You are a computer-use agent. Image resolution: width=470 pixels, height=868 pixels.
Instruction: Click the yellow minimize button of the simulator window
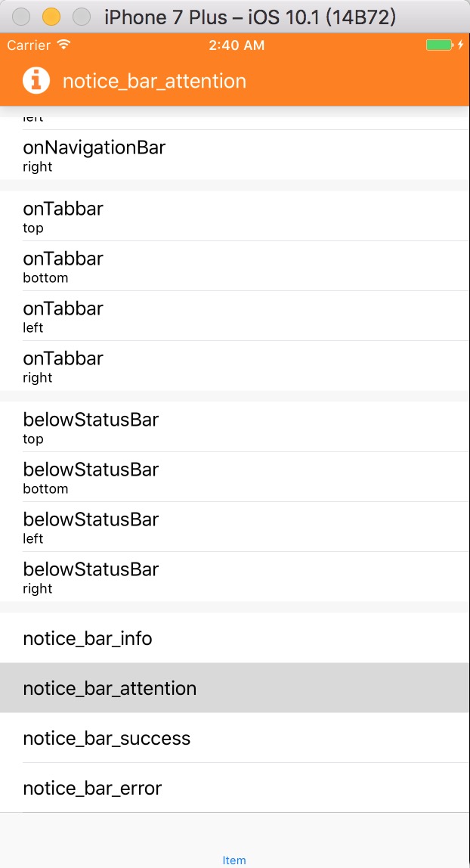(x=50, y=16)
